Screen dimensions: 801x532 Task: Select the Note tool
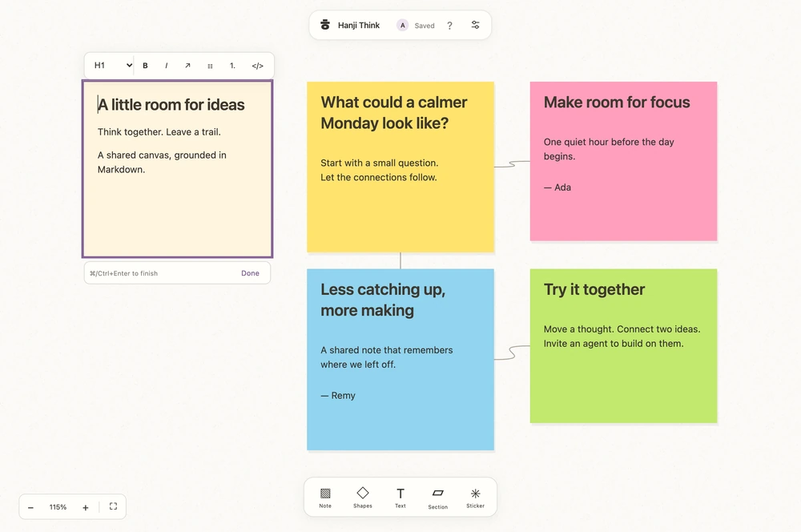(325, 498)
